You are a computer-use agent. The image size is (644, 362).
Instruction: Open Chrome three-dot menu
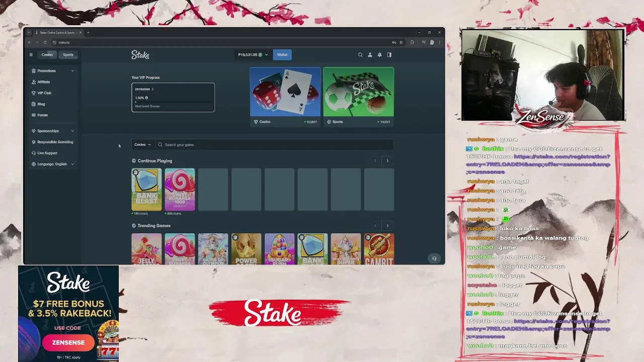(x=439, y=42)
